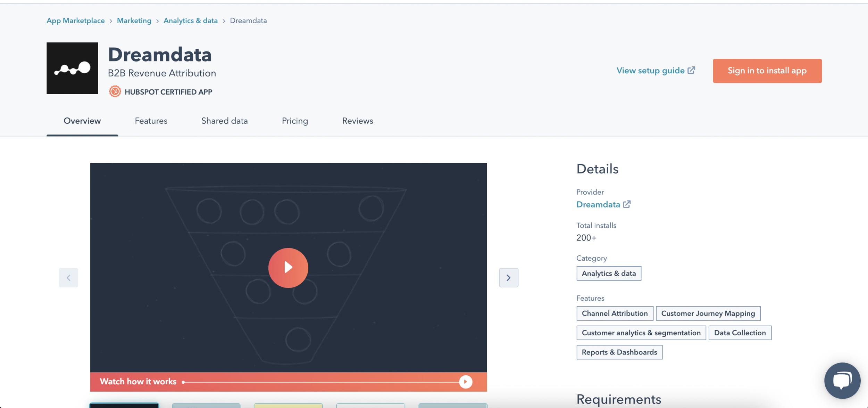Click the Channel Attribution feature tag
Viewport: 868px width, 408px height.
click(x=615, y=313)
